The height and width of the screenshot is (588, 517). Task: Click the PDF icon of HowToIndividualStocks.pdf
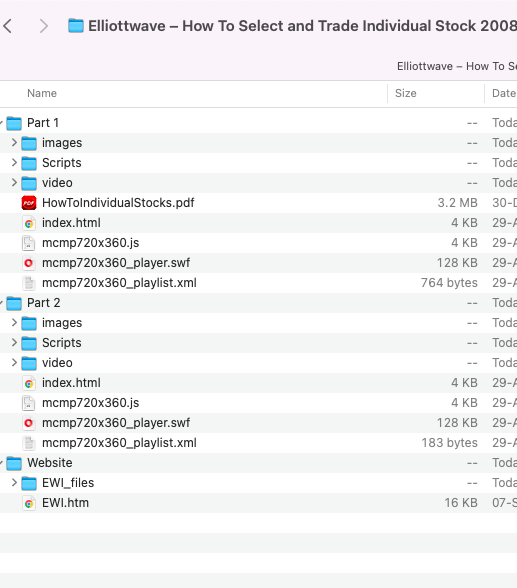(29, 203)
